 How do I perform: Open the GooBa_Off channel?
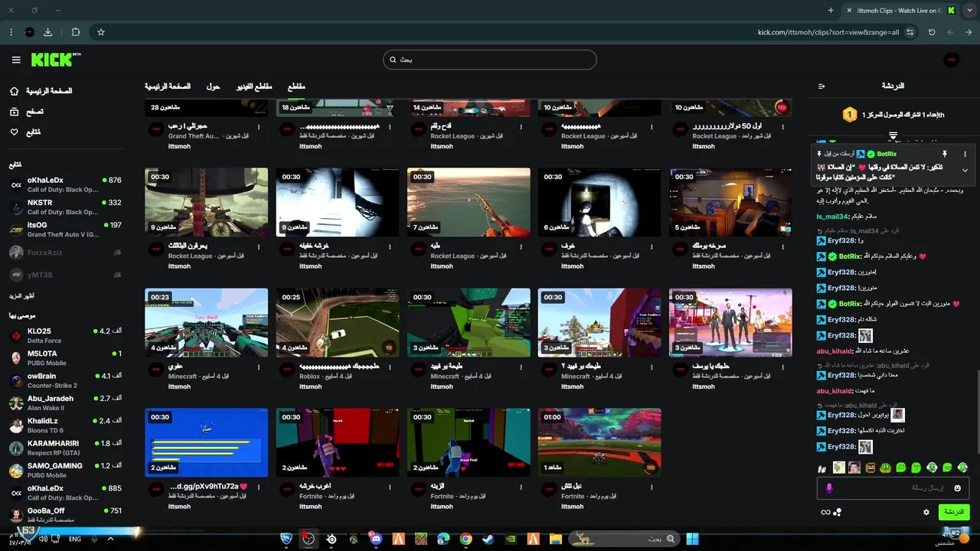pos(65,515)
